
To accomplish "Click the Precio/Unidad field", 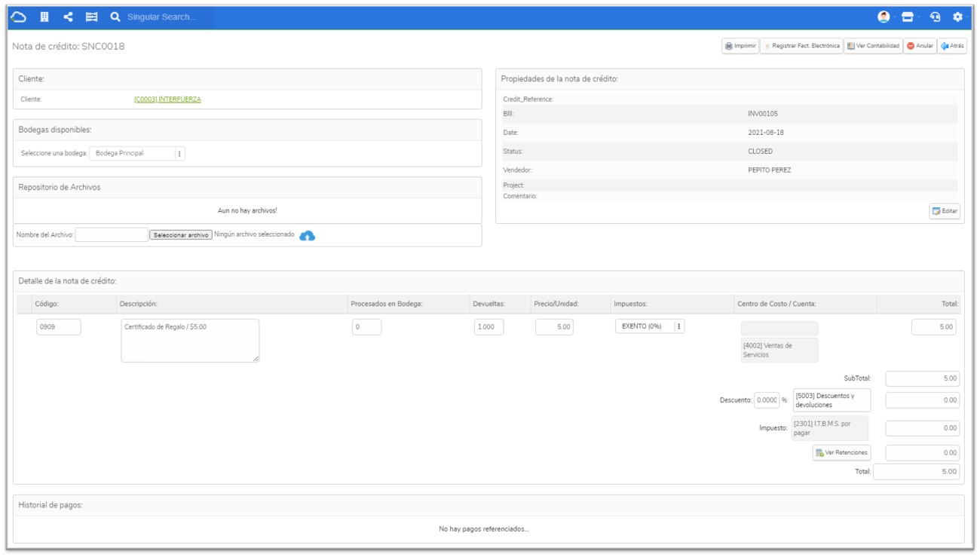I will (556, 327).
